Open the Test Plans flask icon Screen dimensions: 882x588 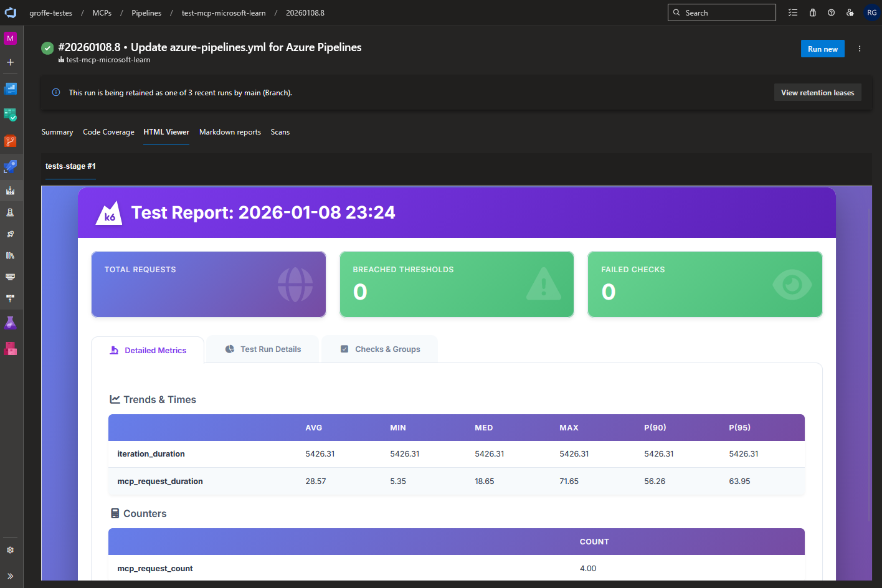(10, 323)
